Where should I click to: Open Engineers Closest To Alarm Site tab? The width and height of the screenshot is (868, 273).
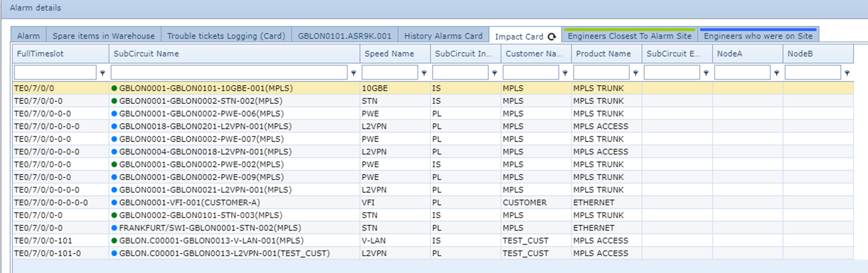(629, 36)
